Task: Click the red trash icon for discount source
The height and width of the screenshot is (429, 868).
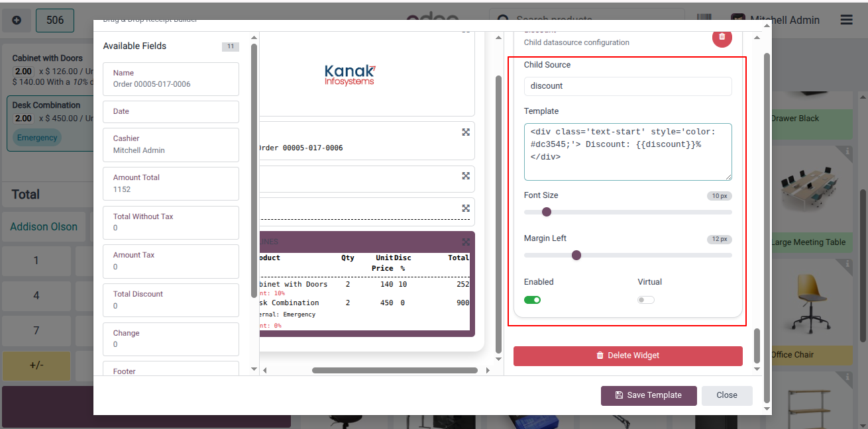Action: [722, 37]
